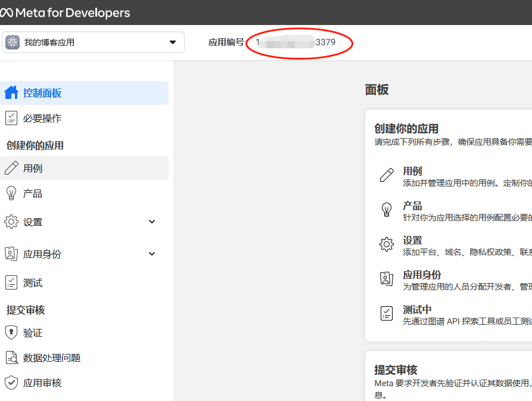
Task: Click the 面板 page heading
Action: (x=377, y=90)
